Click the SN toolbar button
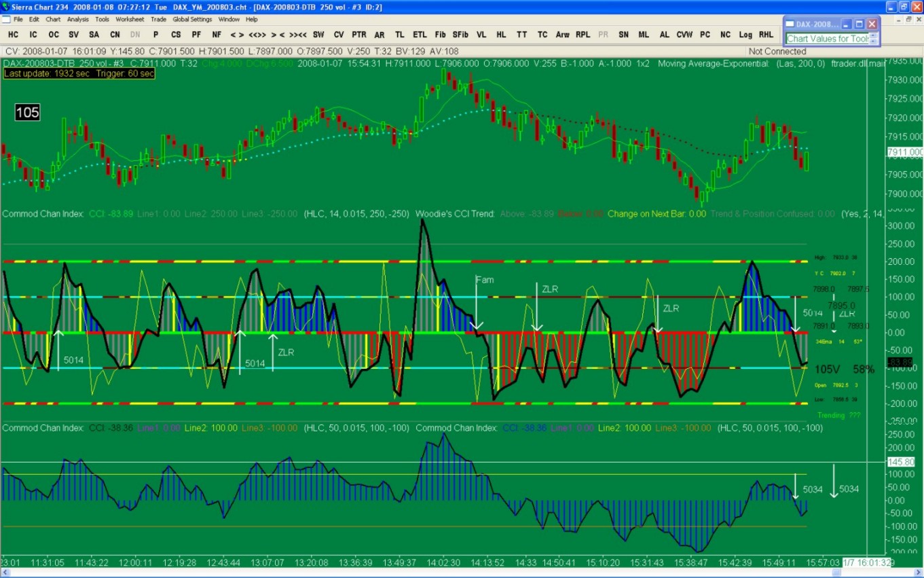Viewport: 924px width, 578px height. 624,35
